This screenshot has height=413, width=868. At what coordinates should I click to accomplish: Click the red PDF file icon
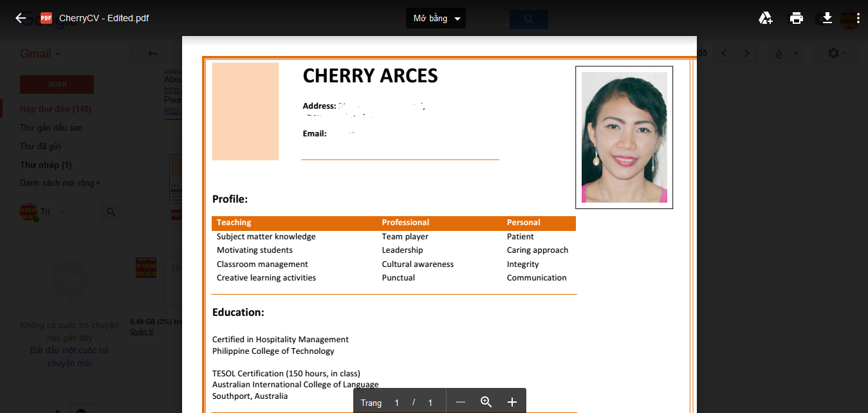tap(46, 18)
